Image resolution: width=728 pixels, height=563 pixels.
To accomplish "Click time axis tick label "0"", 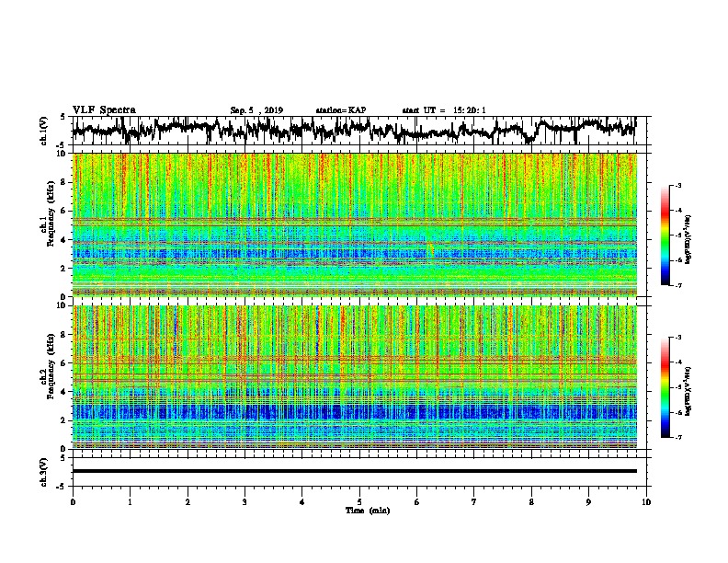I will (73, 502).
